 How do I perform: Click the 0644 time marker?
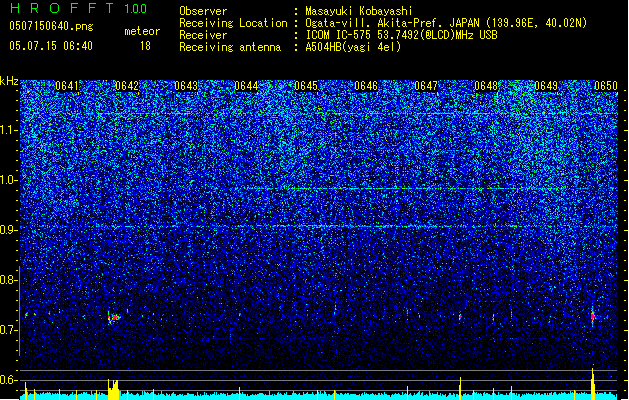[x=246, y=86]
